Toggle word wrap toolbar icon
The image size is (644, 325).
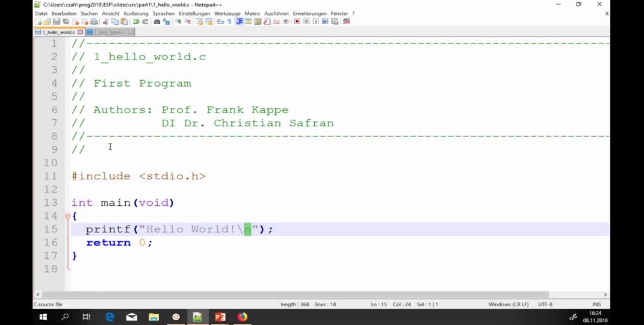coord(220,21)
